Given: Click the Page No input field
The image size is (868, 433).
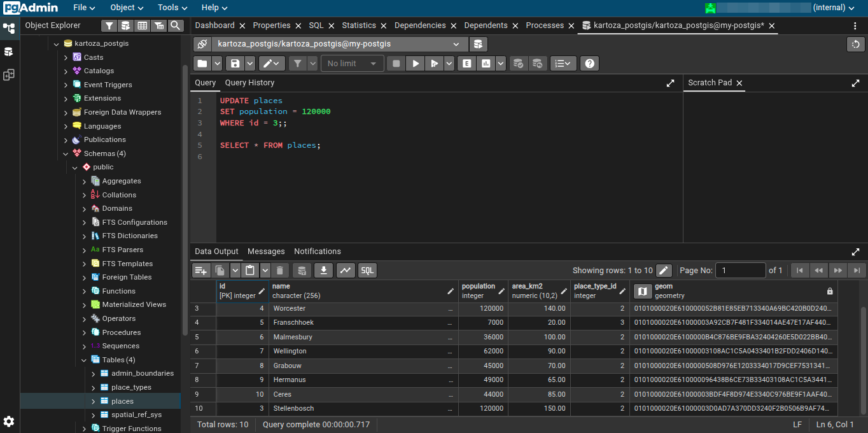Looking at the screenshot, I should click(740, 271).
